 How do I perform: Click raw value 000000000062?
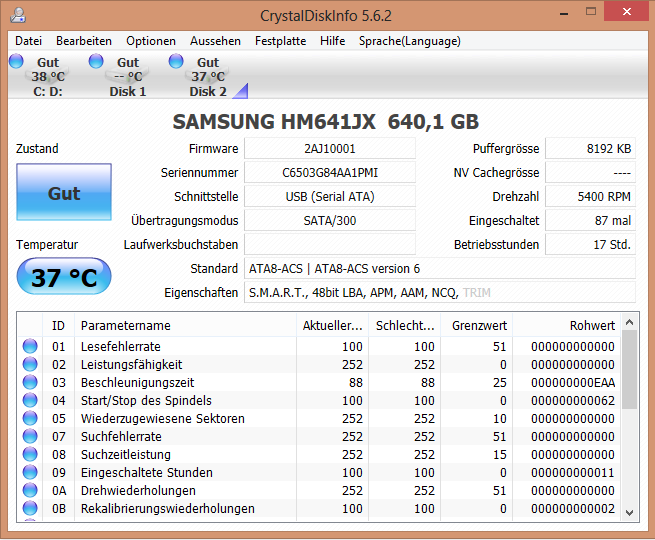[x=573, y=401]
